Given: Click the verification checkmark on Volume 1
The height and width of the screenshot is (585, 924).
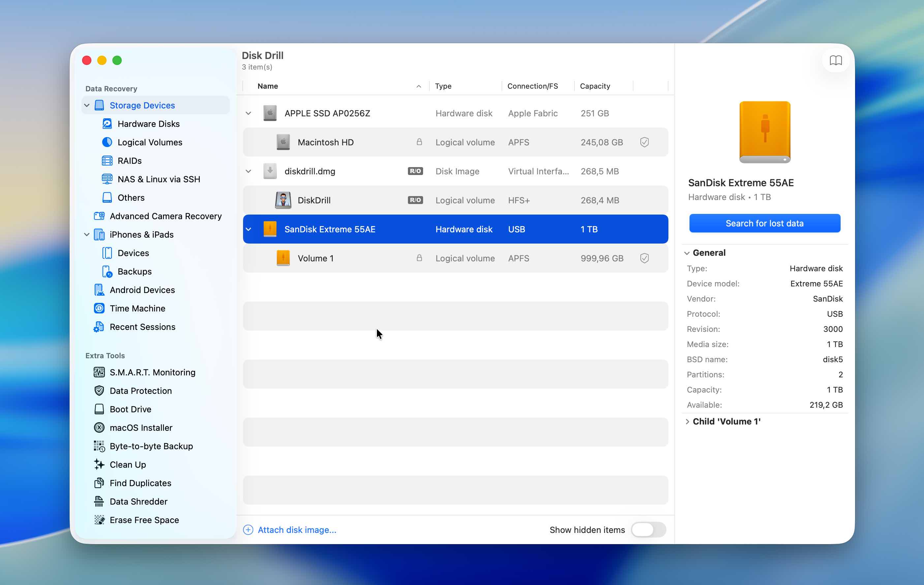Looking at the screenshot, I should point(644,258).
